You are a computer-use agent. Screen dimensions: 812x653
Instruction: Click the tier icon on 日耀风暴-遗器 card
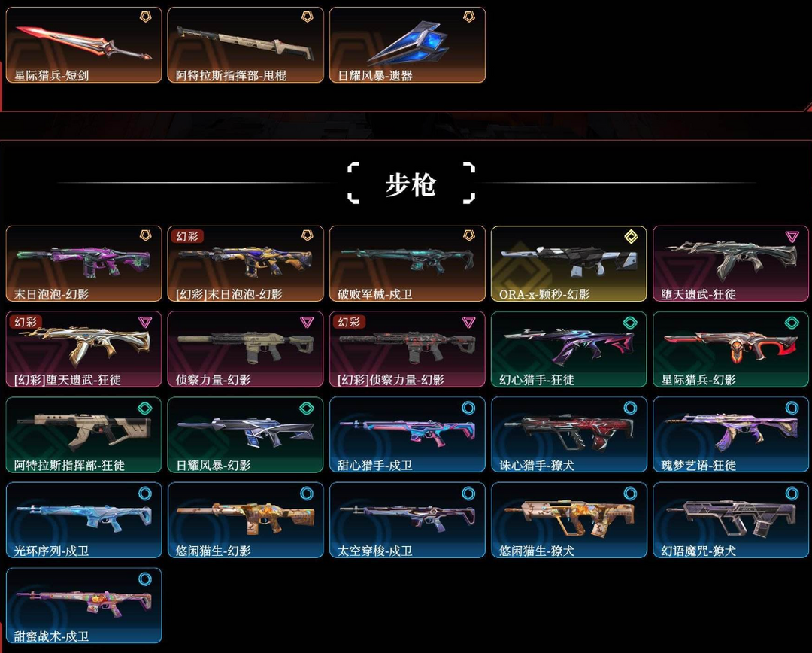coord(468,17)
